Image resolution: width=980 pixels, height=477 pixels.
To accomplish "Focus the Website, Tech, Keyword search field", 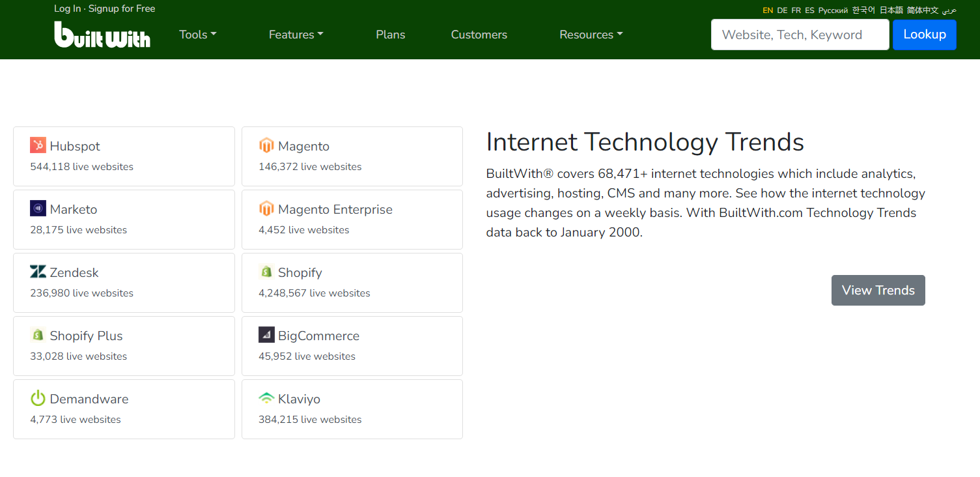I will pyautogui.click(x=800, y=35).
